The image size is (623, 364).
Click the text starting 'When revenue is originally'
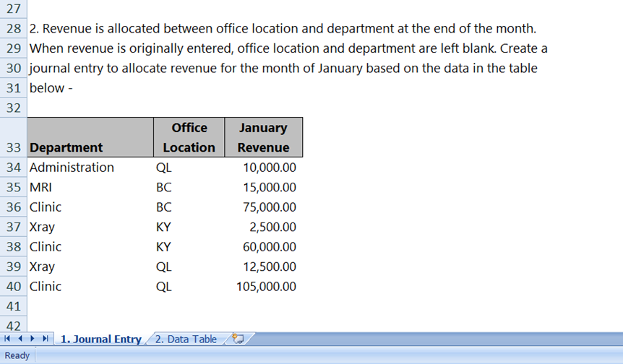288,48
